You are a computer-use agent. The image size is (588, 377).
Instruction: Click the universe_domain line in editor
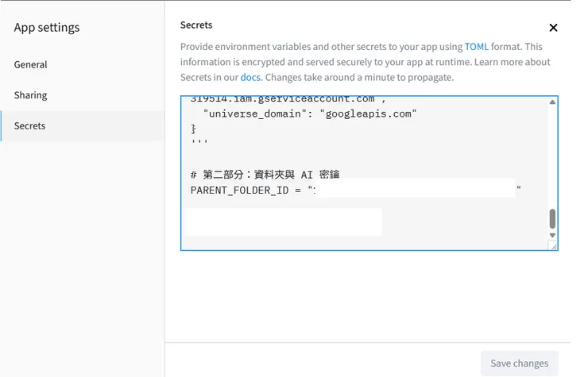(310, 114)
